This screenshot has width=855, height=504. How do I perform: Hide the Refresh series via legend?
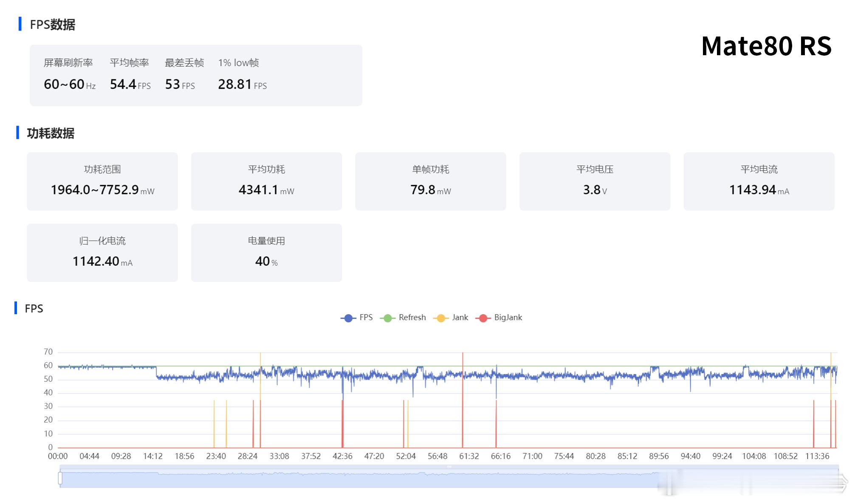412,318
